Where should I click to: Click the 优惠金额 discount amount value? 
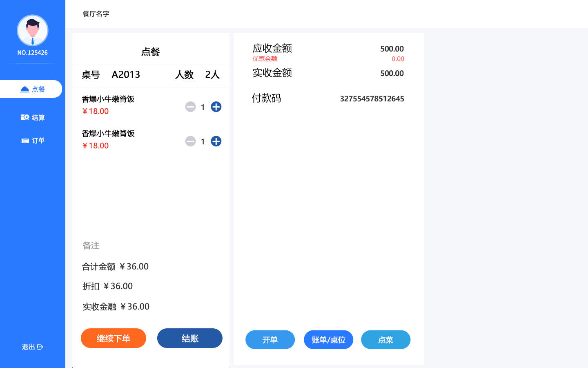click(398, 59)
